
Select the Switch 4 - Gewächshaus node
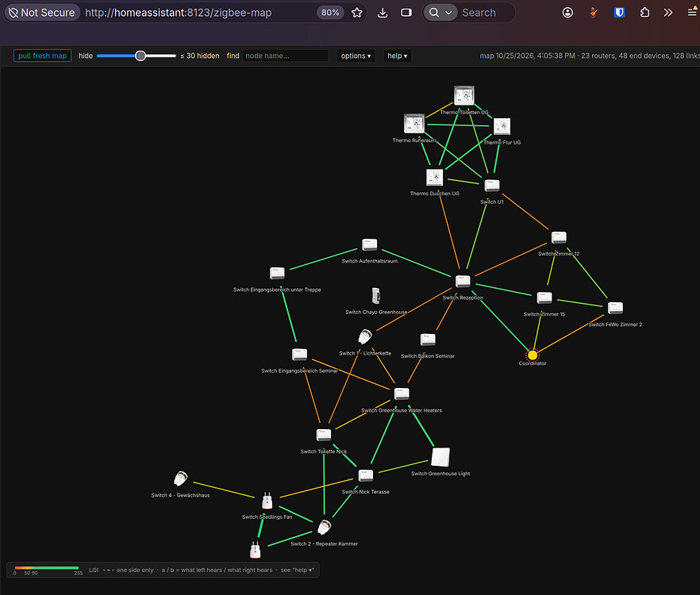coord(180,478)
